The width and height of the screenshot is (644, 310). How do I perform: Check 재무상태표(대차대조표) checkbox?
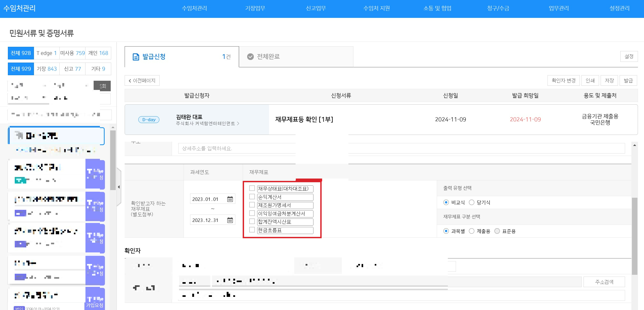tap(252, 188)
